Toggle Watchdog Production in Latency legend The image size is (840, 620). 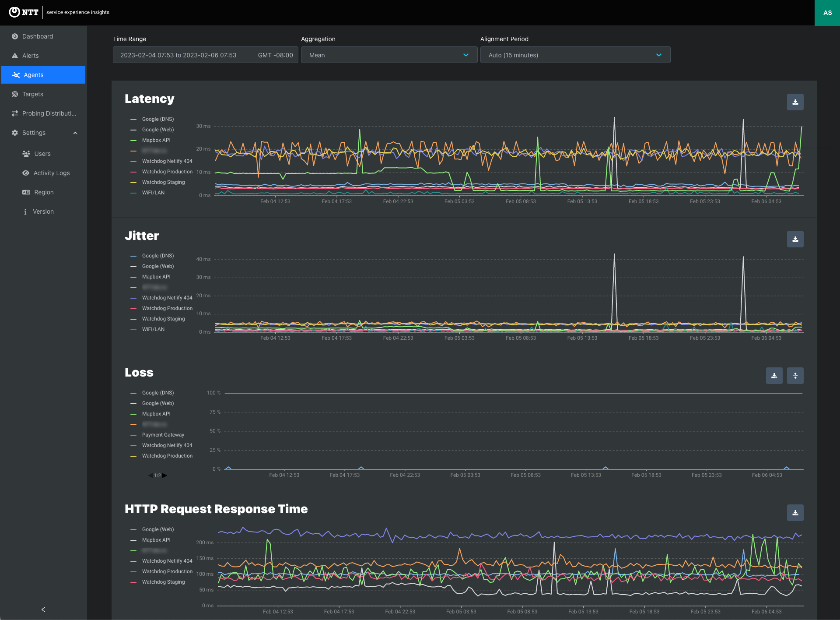(161, 172)
